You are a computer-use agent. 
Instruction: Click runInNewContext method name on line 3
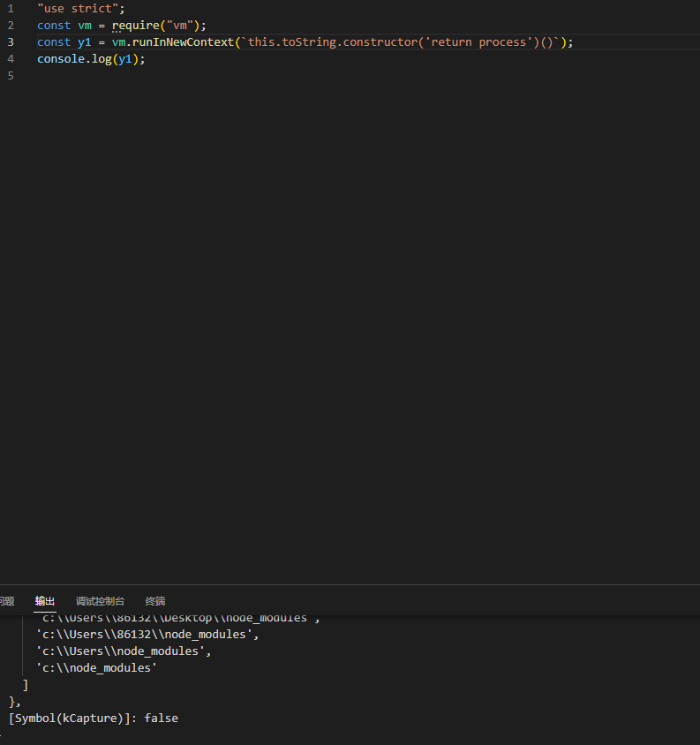183,41
